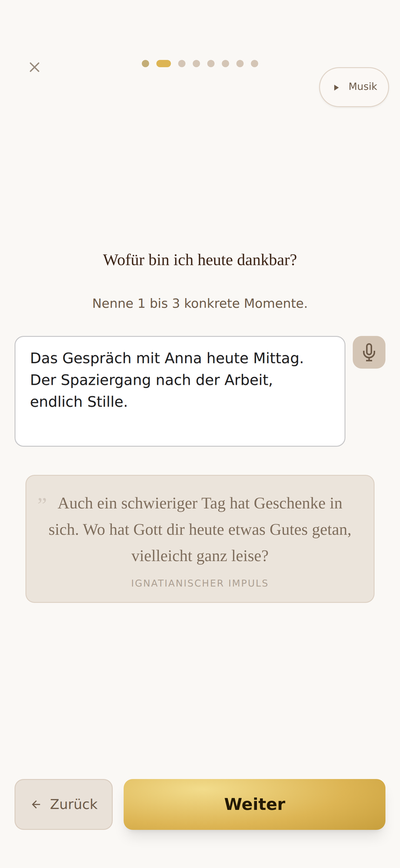This screenshot has width=400, height=868.
Task: Go back with the Zurück button
Action: click(64, 804)
